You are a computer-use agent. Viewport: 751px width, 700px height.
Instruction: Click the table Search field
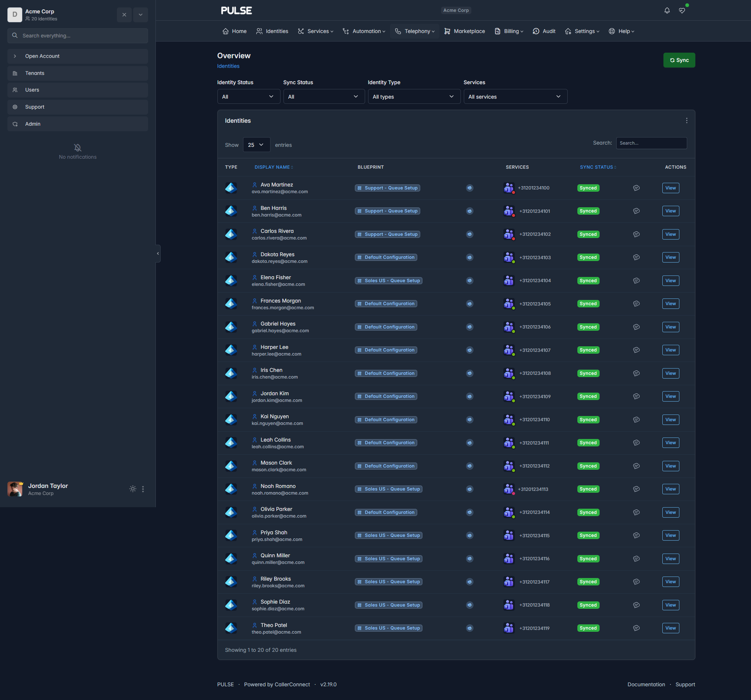651,143
